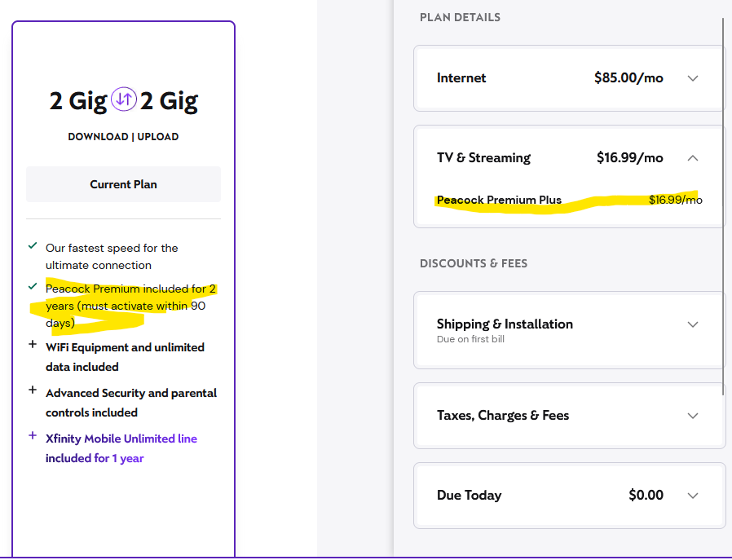Click the $0.00 Due Today amount
732x560 pixels.
(x=646, y=495)
